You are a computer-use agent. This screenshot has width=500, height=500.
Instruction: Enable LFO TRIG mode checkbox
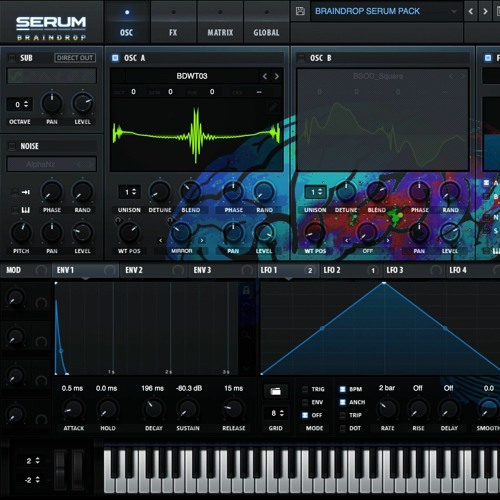pos(305,389)
